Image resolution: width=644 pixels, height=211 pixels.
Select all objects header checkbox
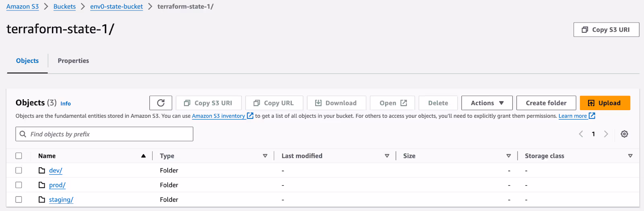click(19, 156)
